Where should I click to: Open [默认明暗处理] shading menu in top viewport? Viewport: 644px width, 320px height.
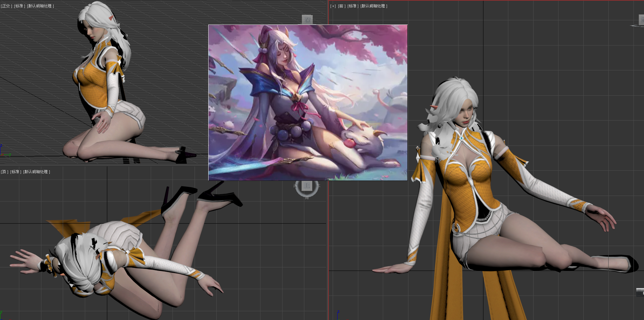(x=37, y=172)
